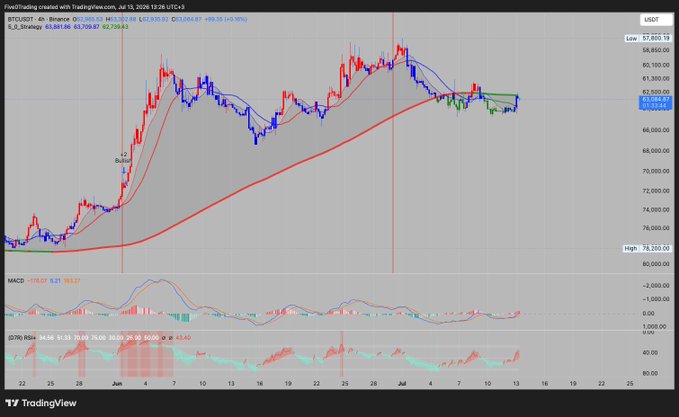Click the 58,850.00 price axis label
The height and width of the screenshot is (417, 679).
656,50
